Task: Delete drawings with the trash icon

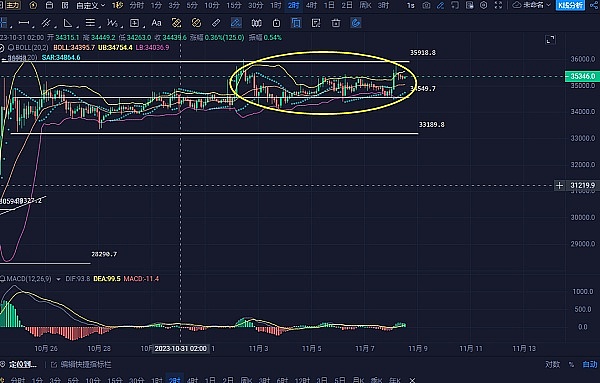Action: point(336,23)
